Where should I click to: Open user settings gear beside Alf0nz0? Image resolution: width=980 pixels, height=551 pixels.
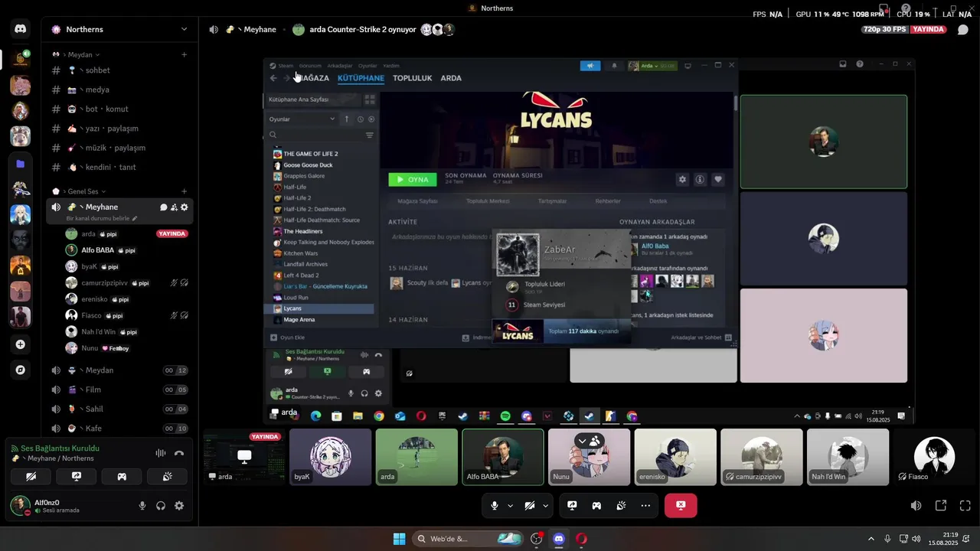click(x=179, y=506)
